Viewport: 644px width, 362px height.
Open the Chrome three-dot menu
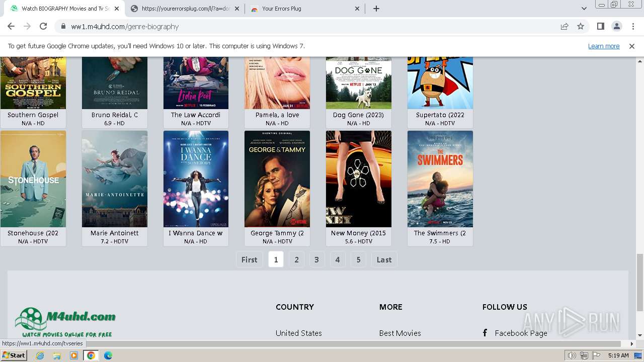coord(632,27)
